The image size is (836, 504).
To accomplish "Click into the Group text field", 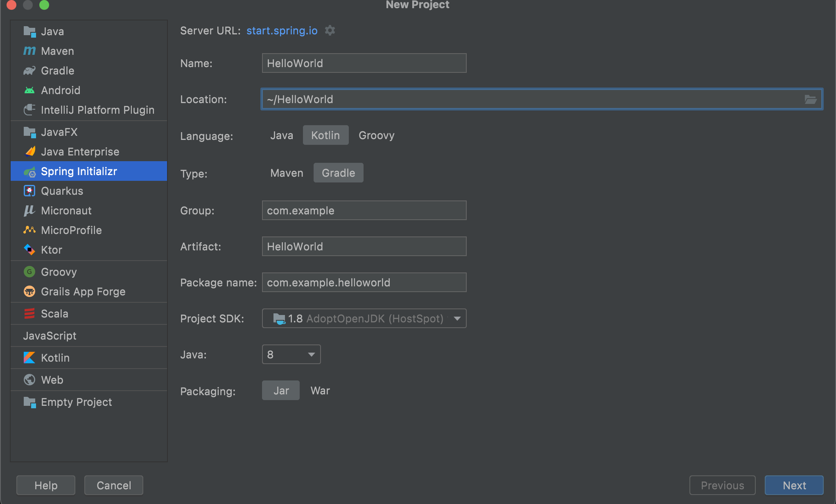I will 364,211.
